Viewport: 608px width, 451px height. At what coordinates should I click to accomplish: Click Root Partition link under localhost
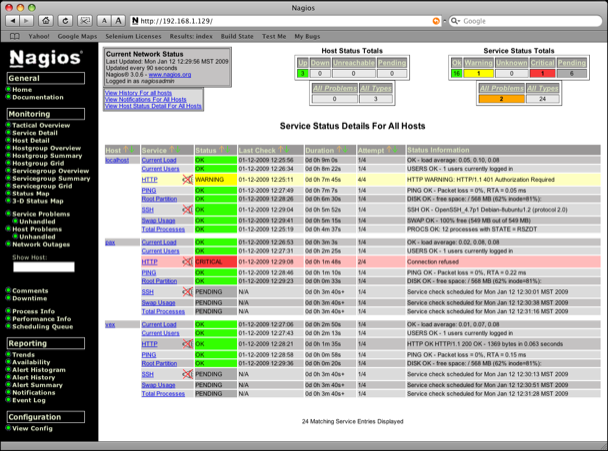(159, 199)
